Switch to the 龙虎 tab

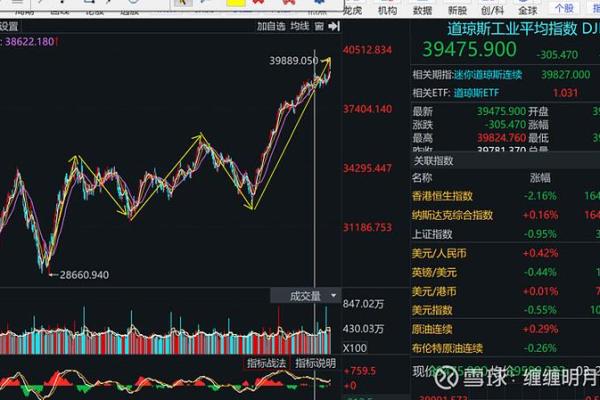352,10
